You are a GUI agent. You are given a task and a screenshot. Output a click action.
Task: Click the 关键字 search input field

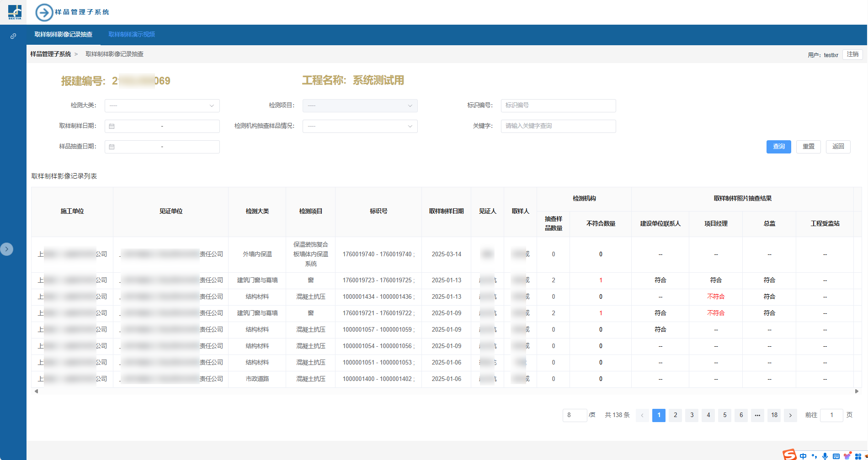point(558,126)
